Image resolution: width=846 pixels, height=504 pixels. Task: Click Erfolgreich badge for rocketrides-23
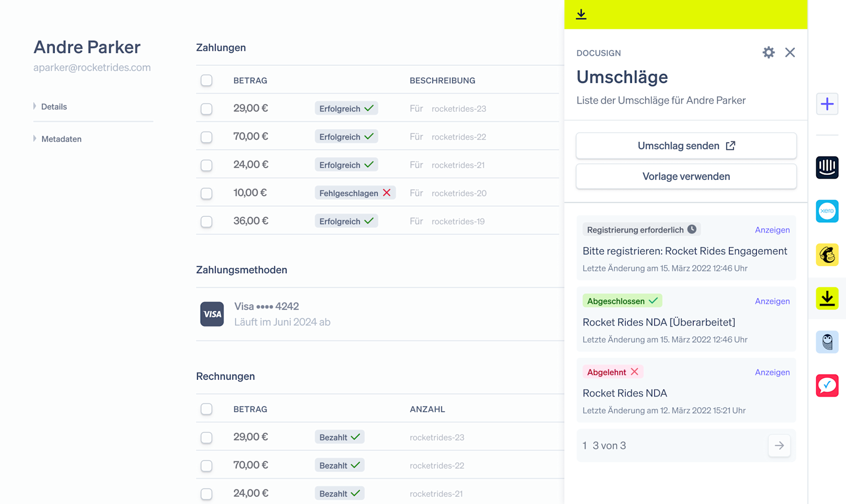pos(346,108)
